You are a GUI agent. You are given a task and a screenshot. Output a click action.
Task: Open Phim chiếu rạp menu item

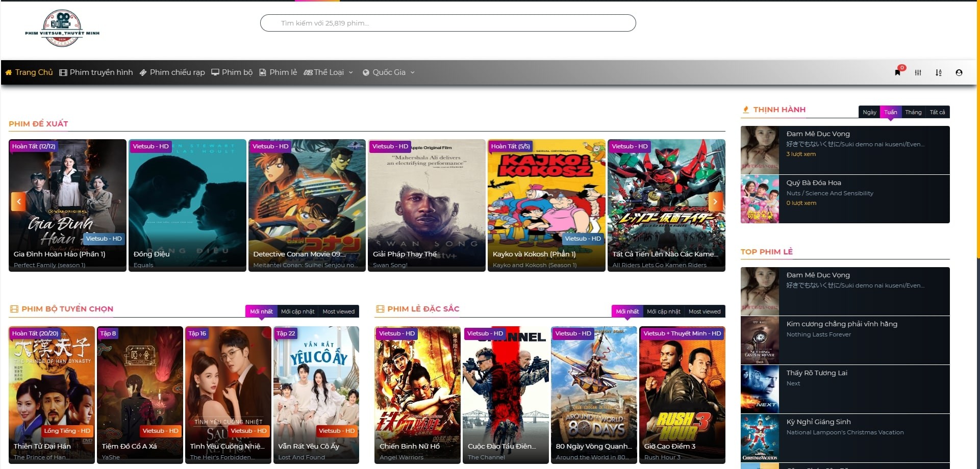172,72
